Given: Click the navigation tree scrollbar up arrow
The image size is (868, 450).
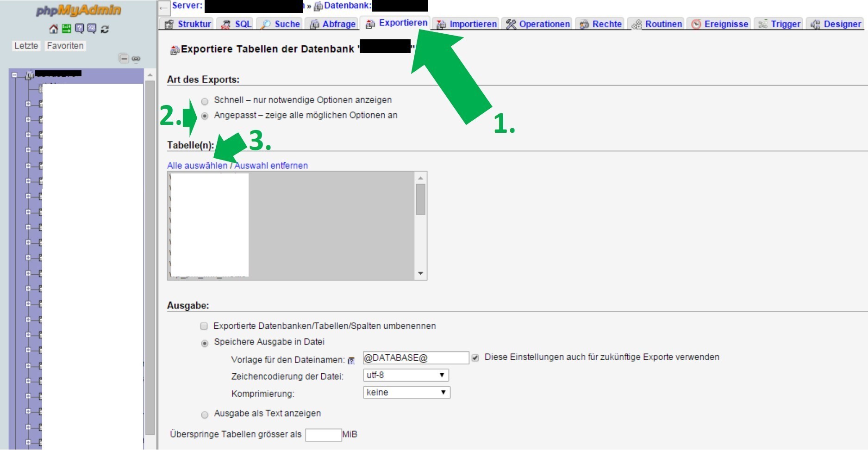Looking at the screenshot, I should click(150, 74).
